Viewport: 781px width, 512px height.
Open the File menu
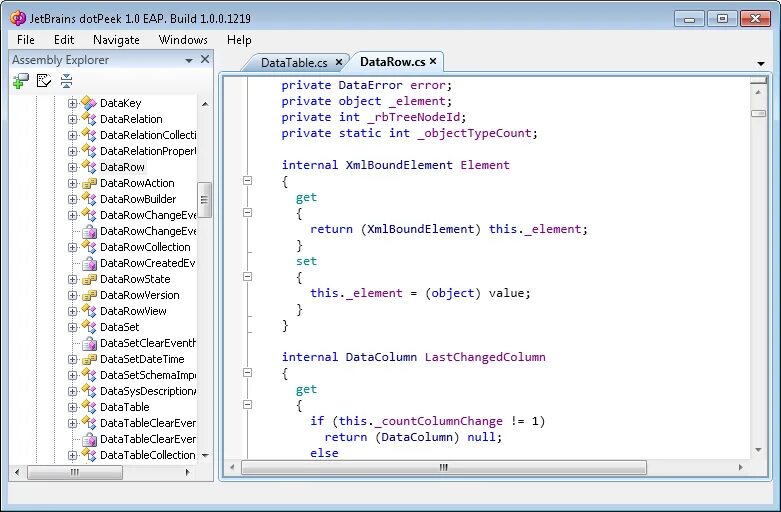click(26, 40)
